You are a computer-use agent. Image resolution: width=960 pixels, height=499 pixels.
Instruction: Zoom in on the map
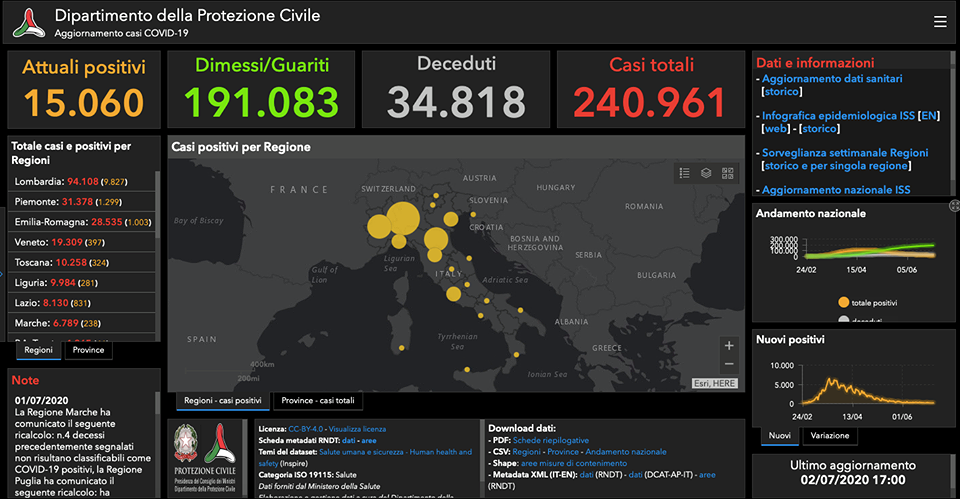[729, 346]
